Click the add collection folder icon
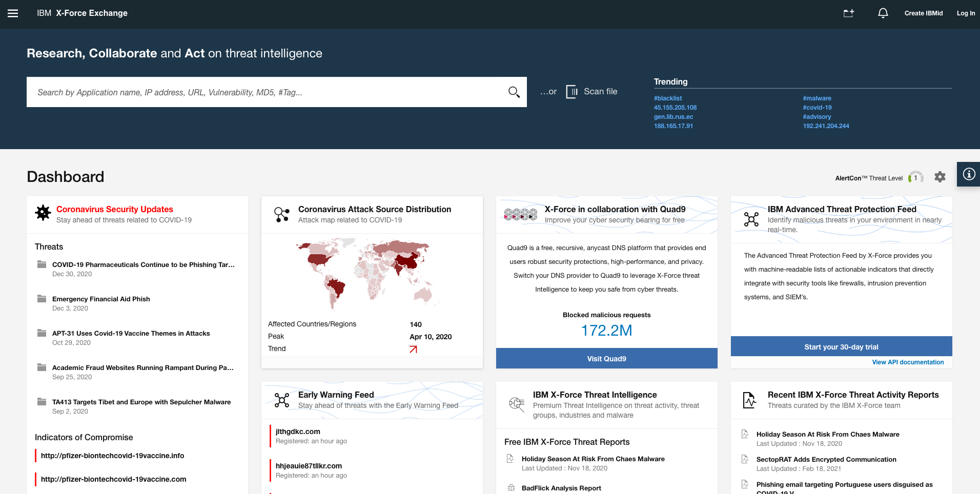Screen dimensions: 980x494 tap(849, 13)
